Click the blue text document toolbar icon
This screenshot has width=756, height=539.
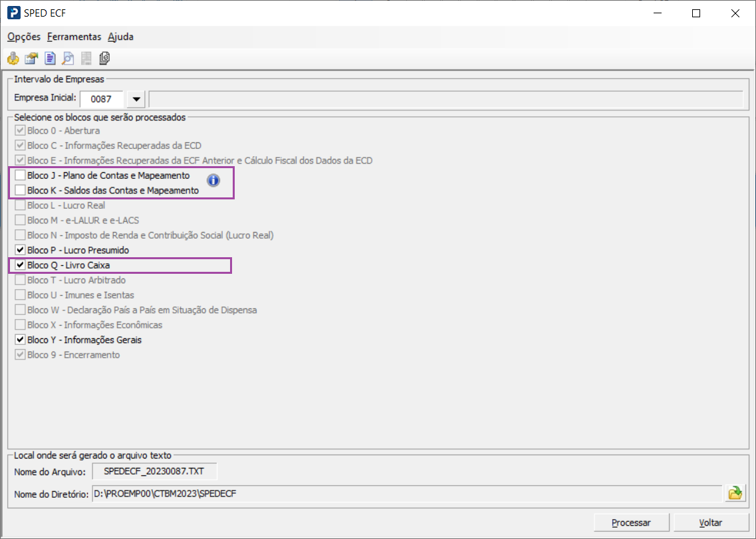(50, 58)
